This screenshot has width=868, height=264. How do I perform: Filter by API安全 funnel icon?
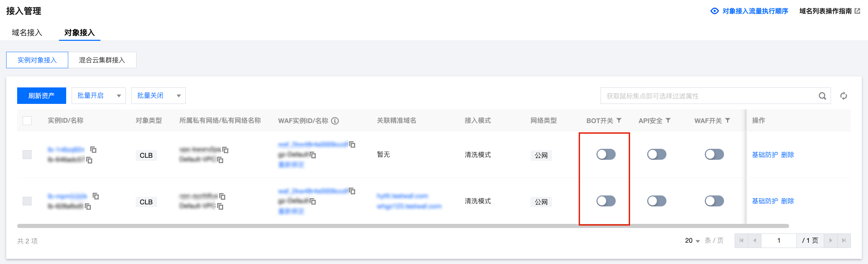[668, 120]
